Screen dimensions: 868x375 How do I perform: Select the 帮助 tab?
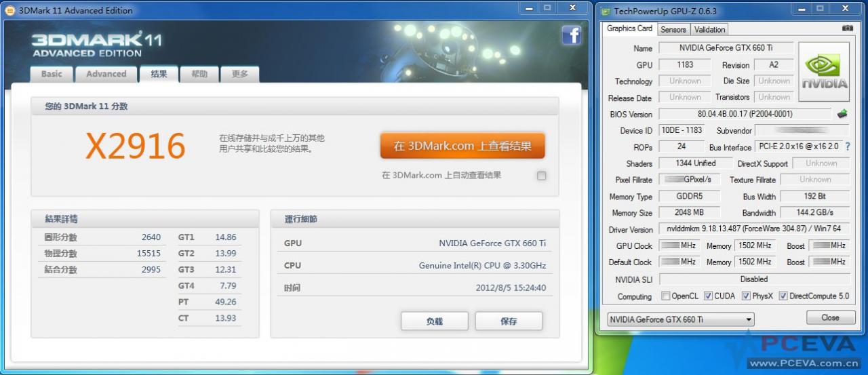point(199,74)
